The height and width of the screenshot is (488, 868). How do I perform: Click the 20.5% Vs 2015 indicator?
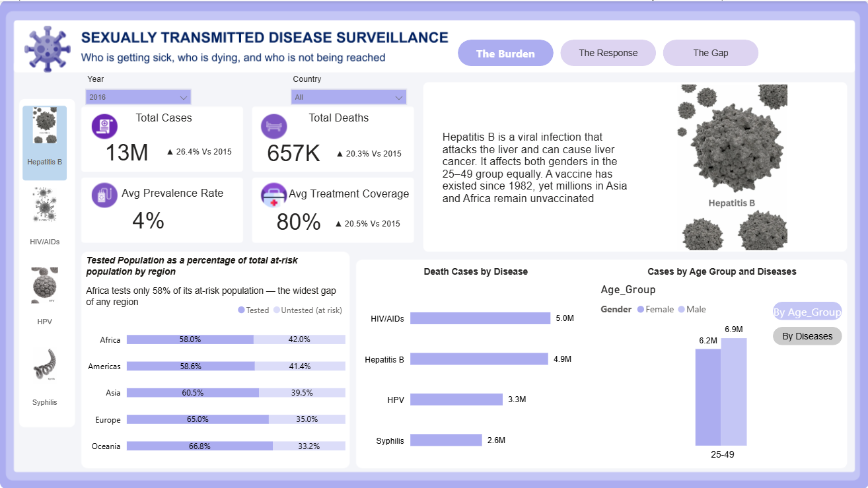368,224
